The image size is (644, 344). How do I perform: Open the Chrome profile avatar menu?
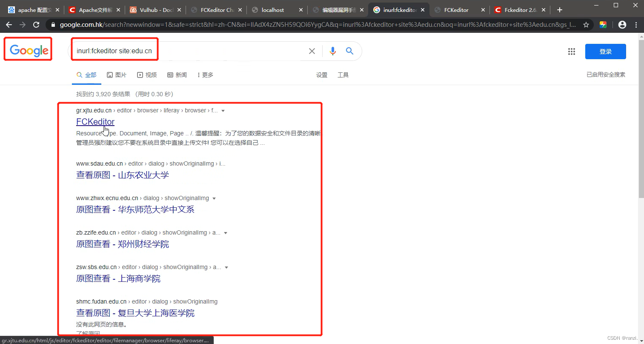click(622, 25)
